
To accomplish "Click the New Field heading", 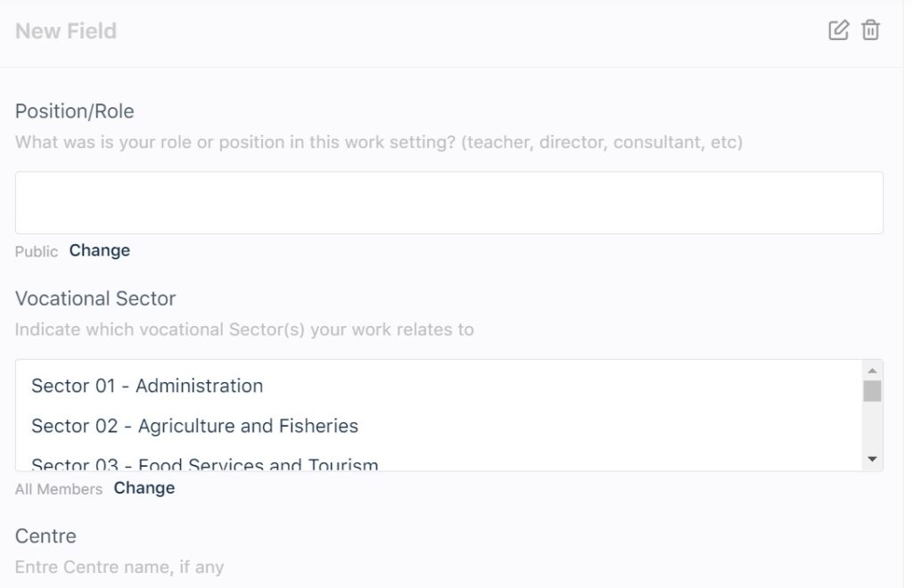I will [66, 31].
